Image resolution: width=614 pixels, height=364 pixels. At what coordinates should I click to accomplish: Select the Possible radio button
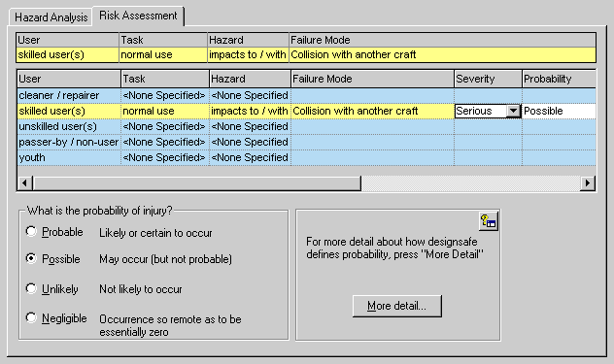(x=31, y=258)
